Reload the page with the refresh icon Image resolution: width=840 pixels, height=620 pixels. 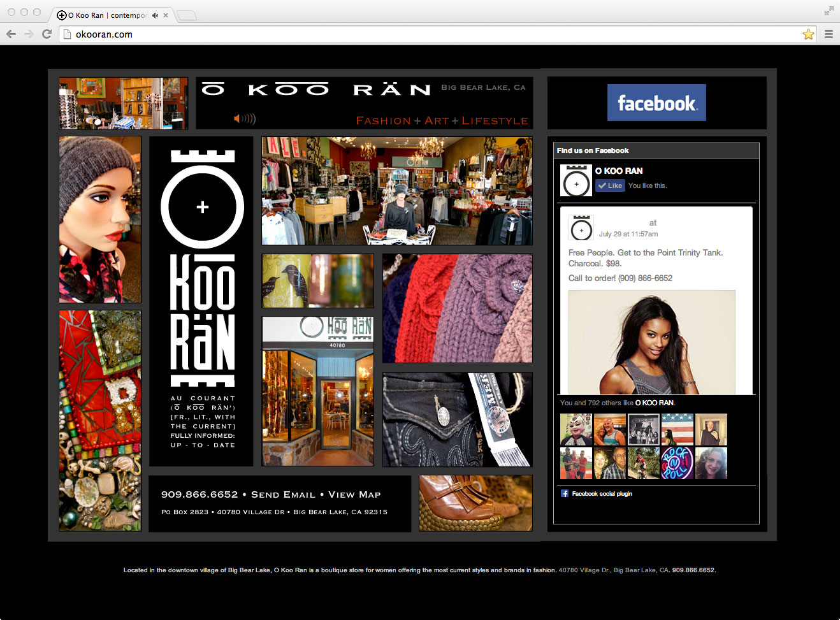tap(47, 34)
